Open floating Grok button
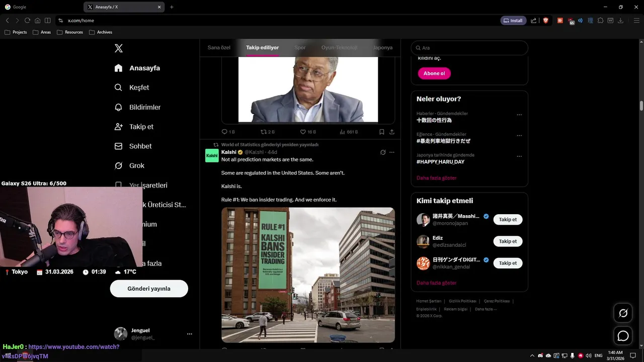Image resolution: width=644 pixels, height=362 pixels. [623, 313]
